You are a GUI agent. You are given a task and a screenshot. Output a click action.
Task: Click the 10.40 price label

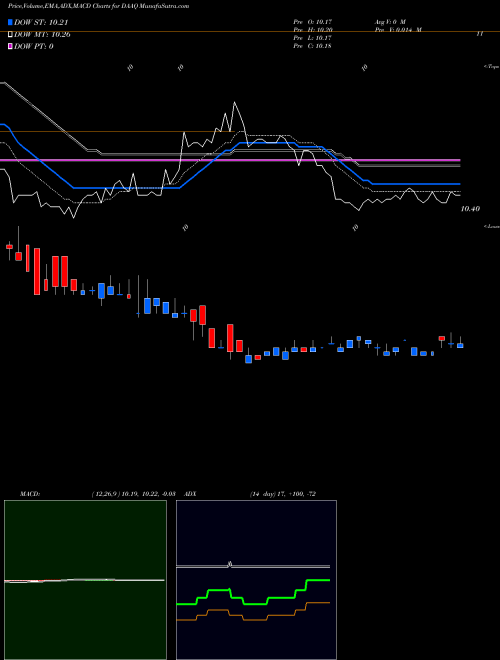(x=470, y=209)
